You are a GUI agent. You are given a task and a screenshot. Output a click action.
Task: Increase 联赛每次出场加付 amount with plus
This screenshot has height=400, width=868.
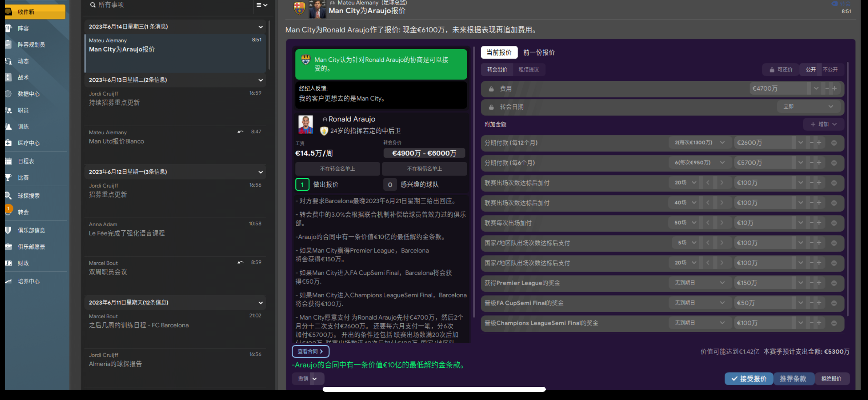(819, 223)
